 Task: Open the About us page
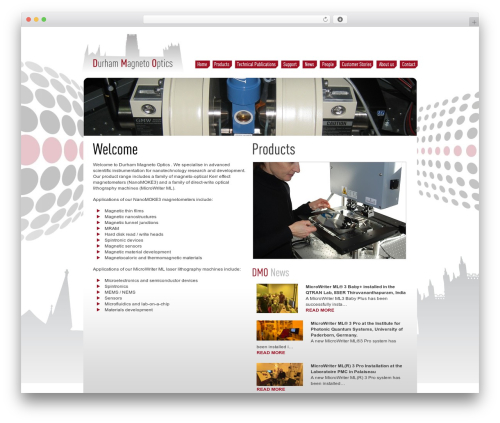click(386, 64)
